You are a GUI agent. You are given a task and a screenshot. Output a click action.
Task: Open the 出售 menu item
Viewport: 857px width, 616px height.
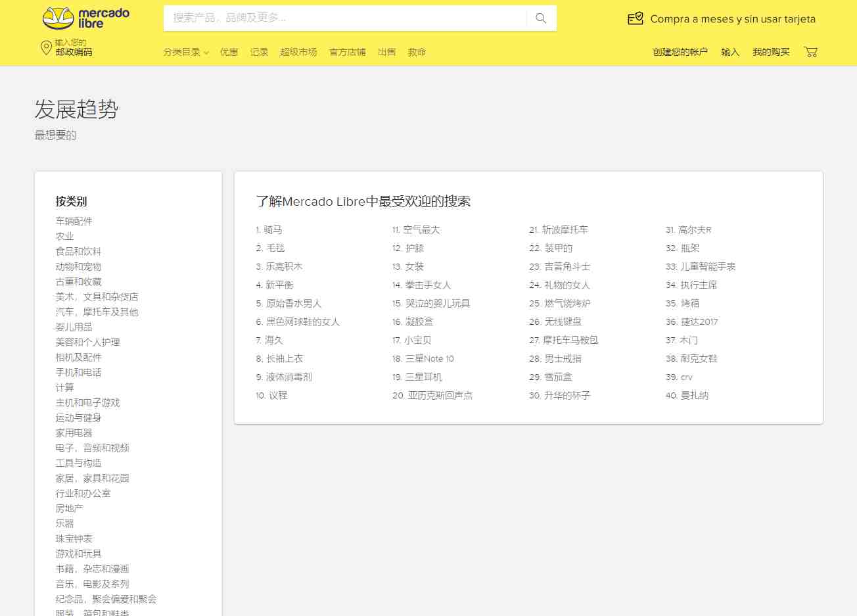[x=386, y=52]
